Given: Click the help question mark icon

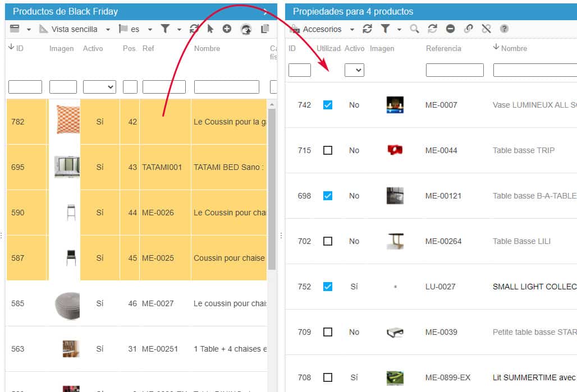Looking at the screenshot, I should click(x=504, y=29).
